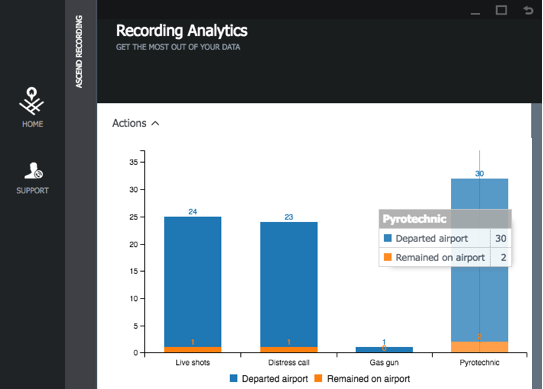
Task: Click the back arrow icon
Action: [x=528, y=10]
